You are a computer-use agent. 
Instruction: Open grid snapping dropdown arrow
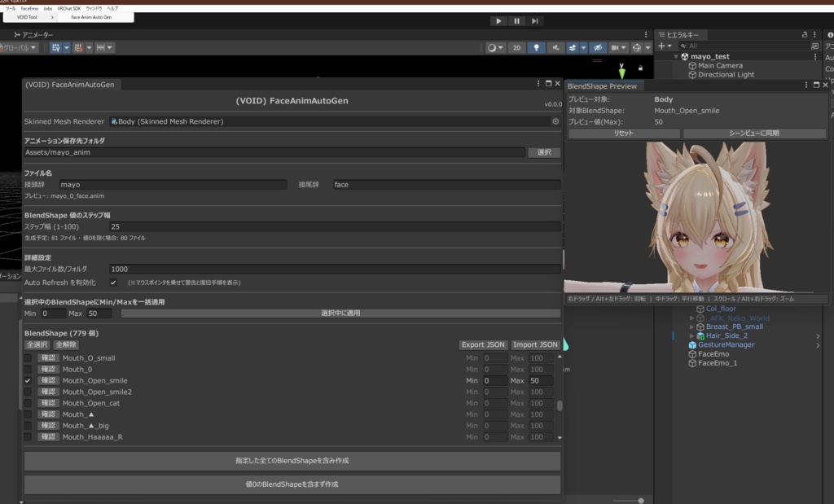pyautogui.click(x=67, y=47)
